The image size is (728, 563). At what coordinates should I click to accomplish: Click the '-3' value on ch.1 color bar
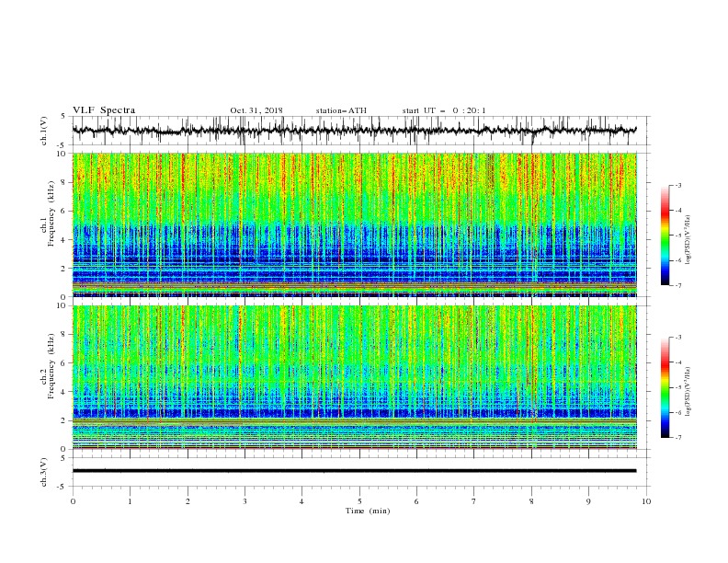pos(677,185)
